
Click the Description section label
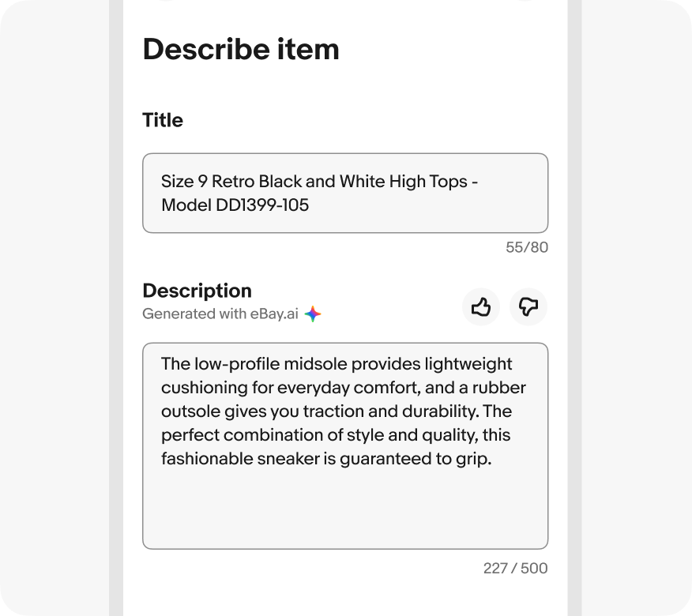point(197,291)
